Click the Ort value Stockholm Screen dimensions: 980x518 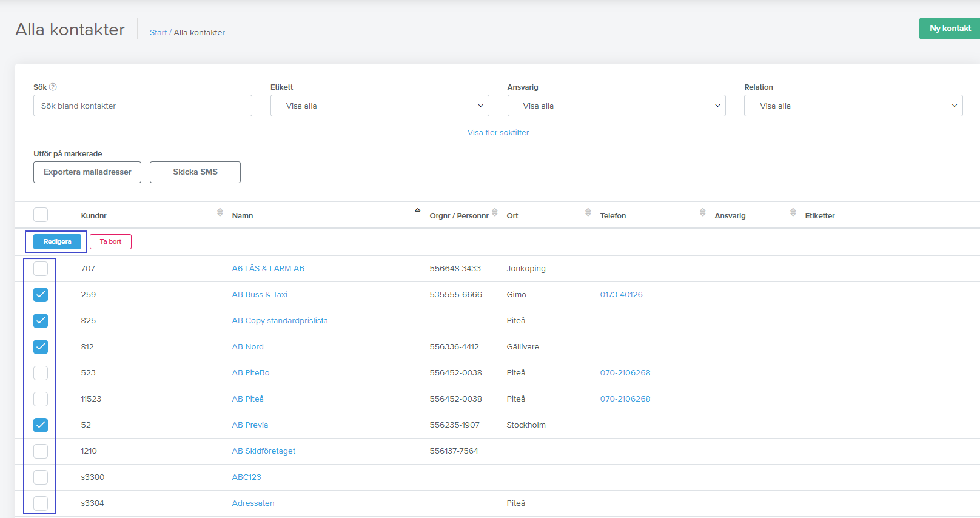coord(526,425)
